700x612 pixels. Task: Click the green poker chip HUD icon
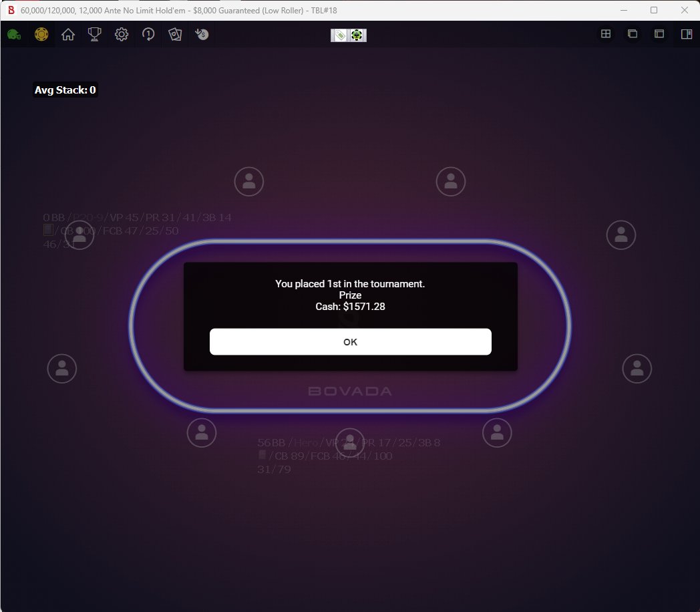pyautogui.click(x=357, y=35)
